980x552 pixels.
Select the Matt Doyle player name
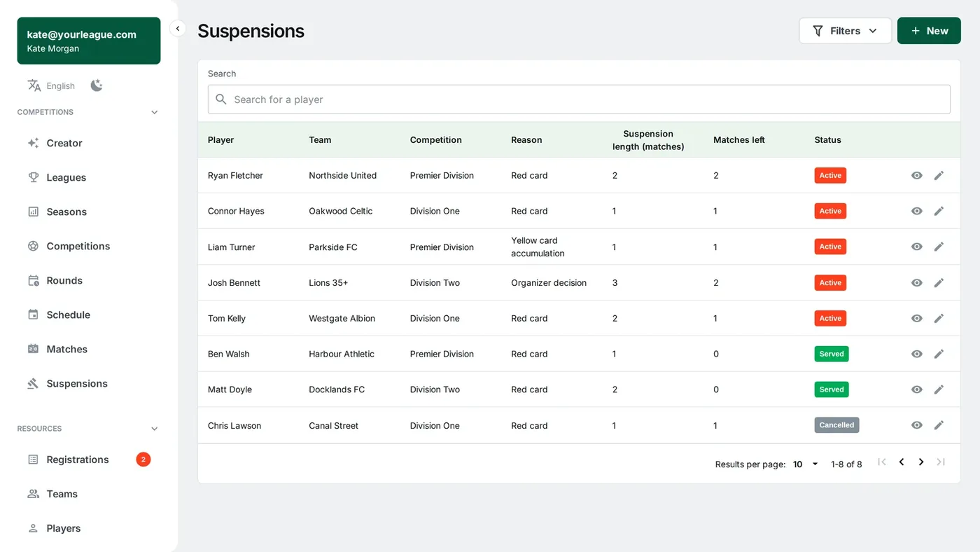click(230, 389)
